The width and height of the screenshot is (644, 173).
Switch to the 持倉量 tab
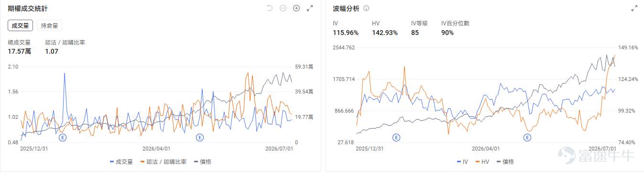click(x=50, y=26)
